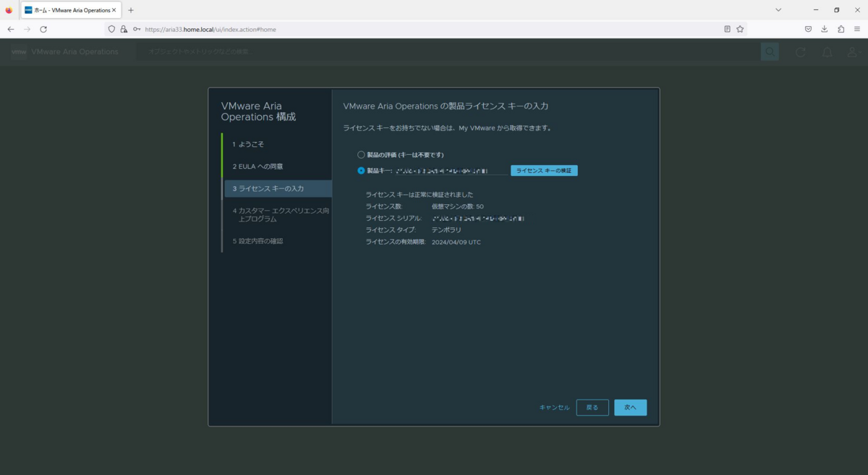Click the Firefox address bar URL
This screenshot has height=475, width=868.
click(210, 30)
